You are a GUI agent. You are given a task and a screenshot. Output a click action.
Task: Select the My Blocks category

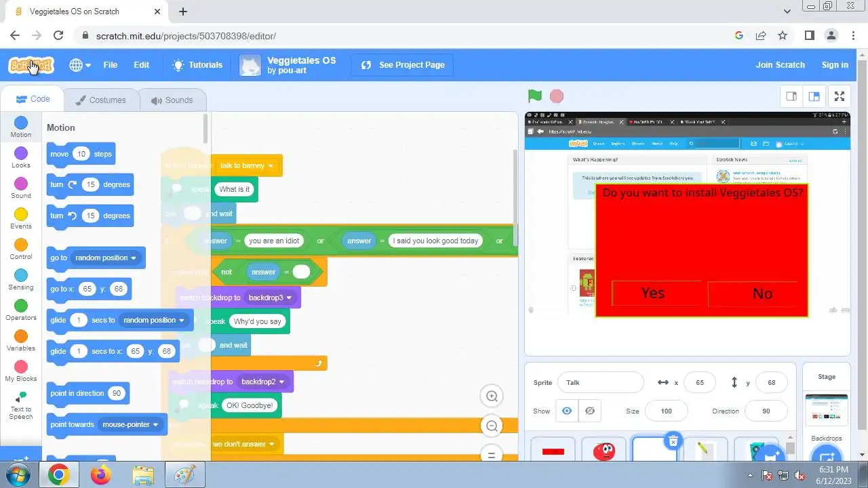pyautogui.click(x=21, y=371)
